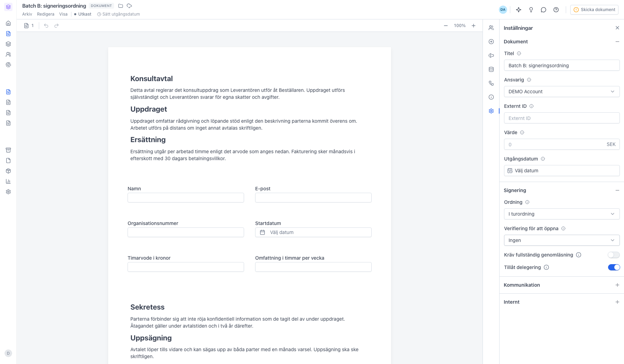Viewport: 624px width, 364px height.
Task: Open the add content circle-plus icon
Action: (x=491, y=42)
